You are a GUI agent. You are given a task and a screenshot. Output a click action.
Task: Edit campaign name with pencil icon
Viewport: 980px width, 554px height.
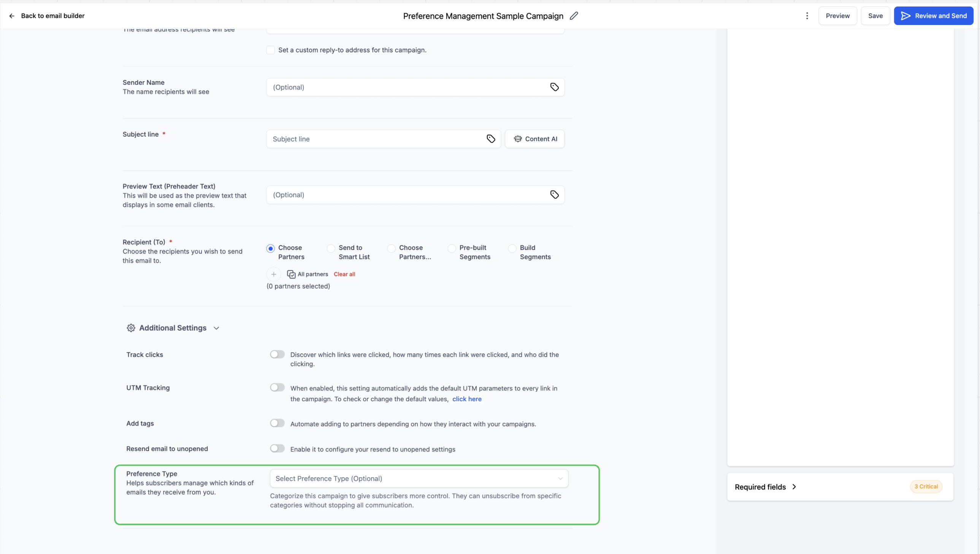click(x=574, y=16)
